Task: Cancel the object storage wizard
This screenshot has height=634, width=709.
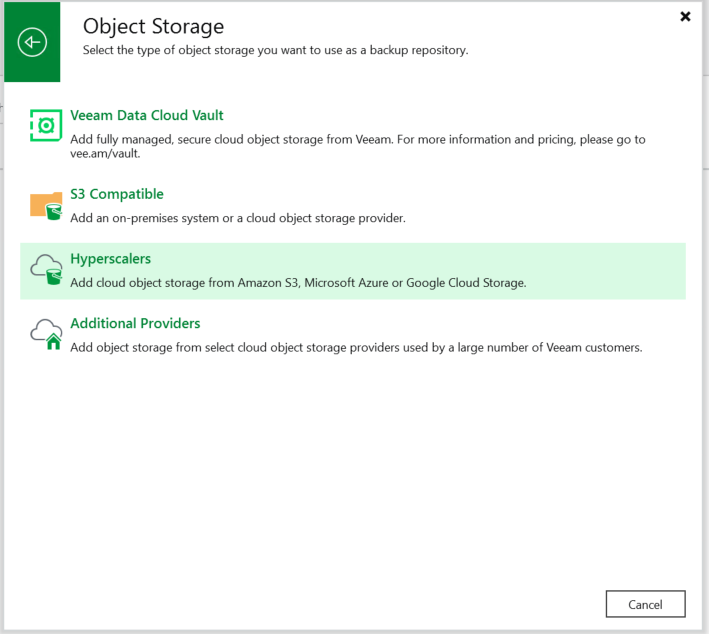Action: pyautogui.click(x=645, y=604)
